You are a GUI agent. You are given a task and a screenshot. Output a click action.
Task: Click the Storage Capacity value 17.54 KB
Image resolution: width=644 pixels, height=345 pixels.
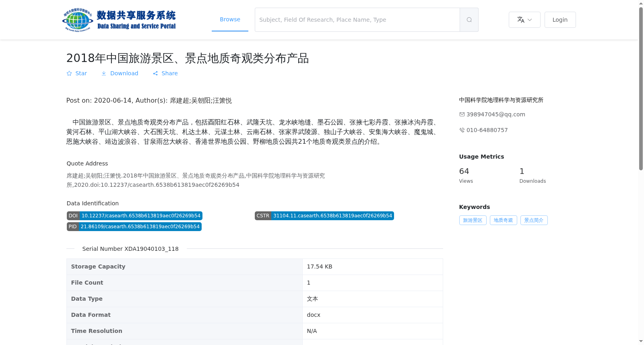tap(320, 266)
